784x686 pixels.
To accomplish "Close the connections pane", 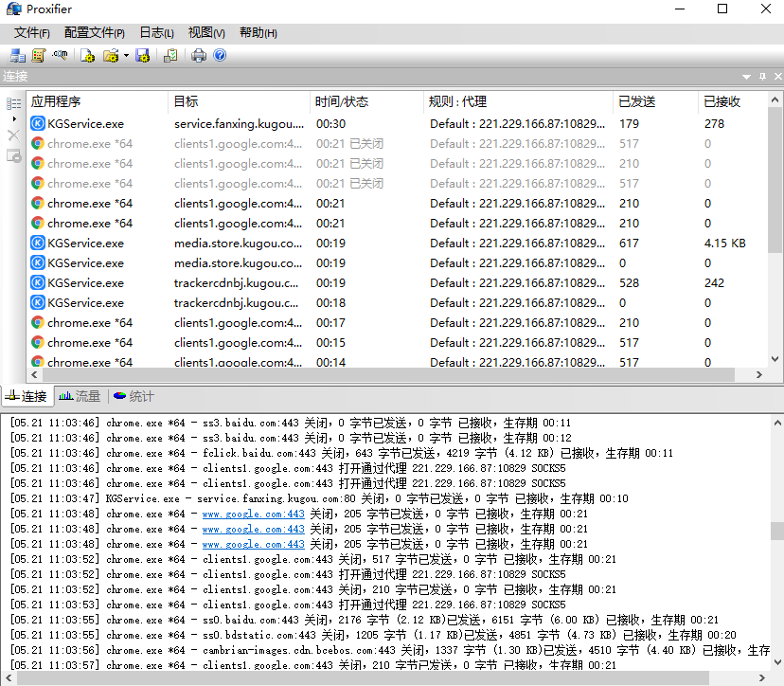I will coord(778,77).
